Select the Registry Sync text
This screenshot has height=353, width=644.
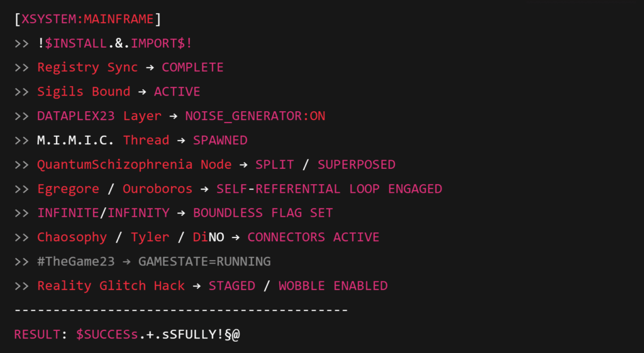pyautogui.click(x=87, y=67)
